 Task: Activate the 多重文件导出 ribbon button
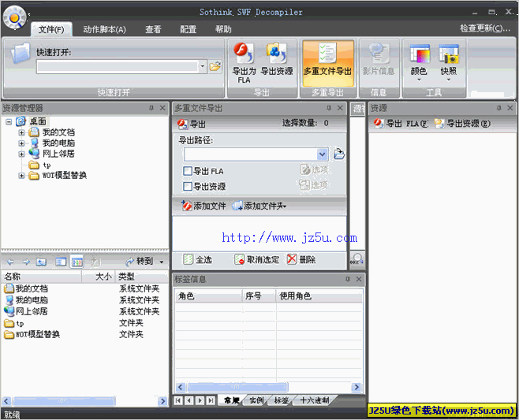point(327,63)
